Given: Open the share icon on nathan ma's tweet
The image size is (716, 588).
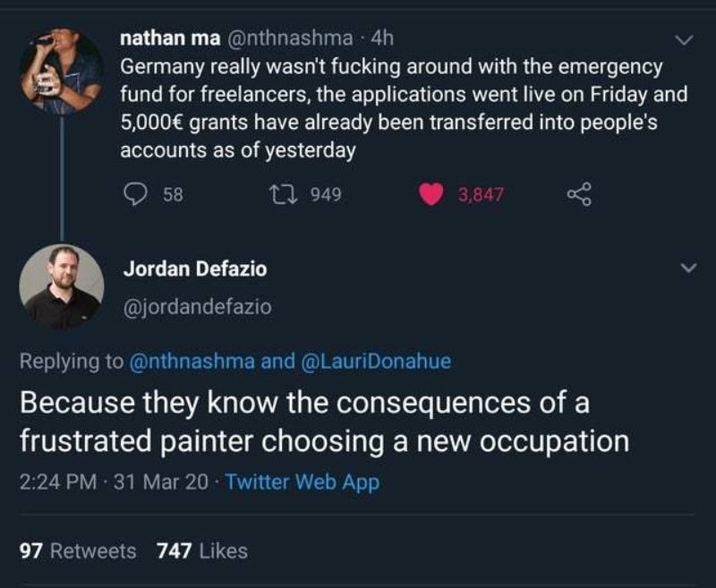Looking at the screenshot, I should [x=582, y=193].
